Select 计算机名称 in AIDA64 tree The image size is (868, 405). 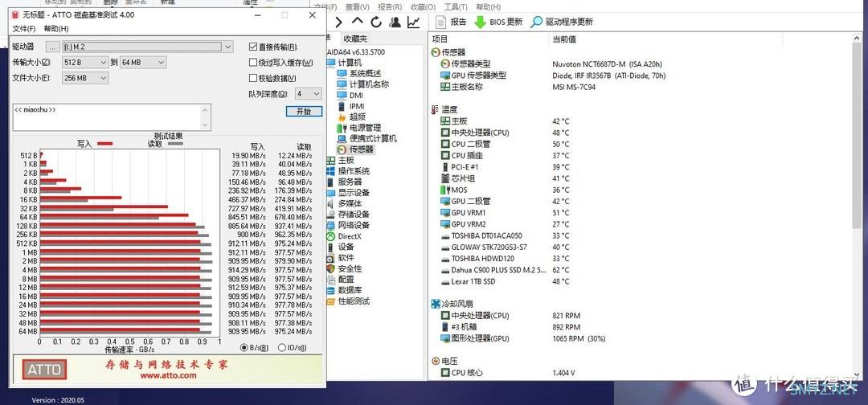pyautogui.click(x=362, y=84)
